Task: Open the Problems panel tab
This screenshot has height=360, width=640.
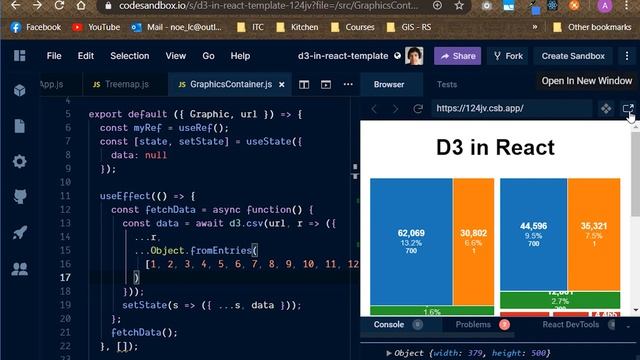Action: coord(473,324)
